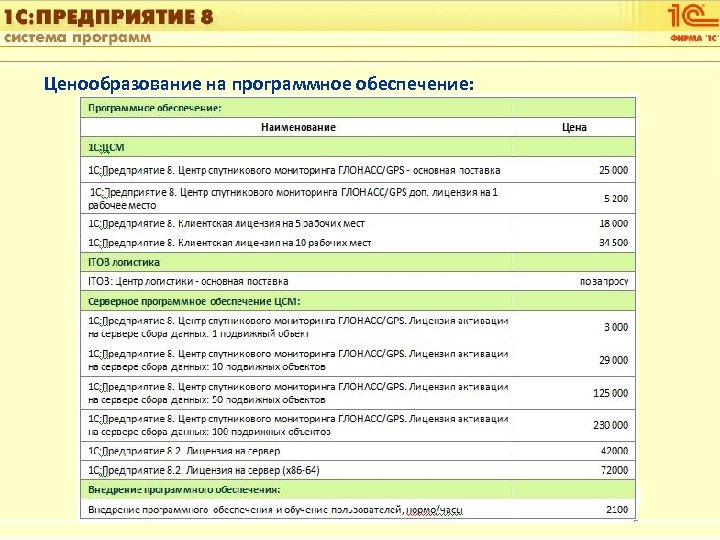Select "Внедрение программного обеспечения:" section row
720x540 pixels.
[x=358, y=489]
